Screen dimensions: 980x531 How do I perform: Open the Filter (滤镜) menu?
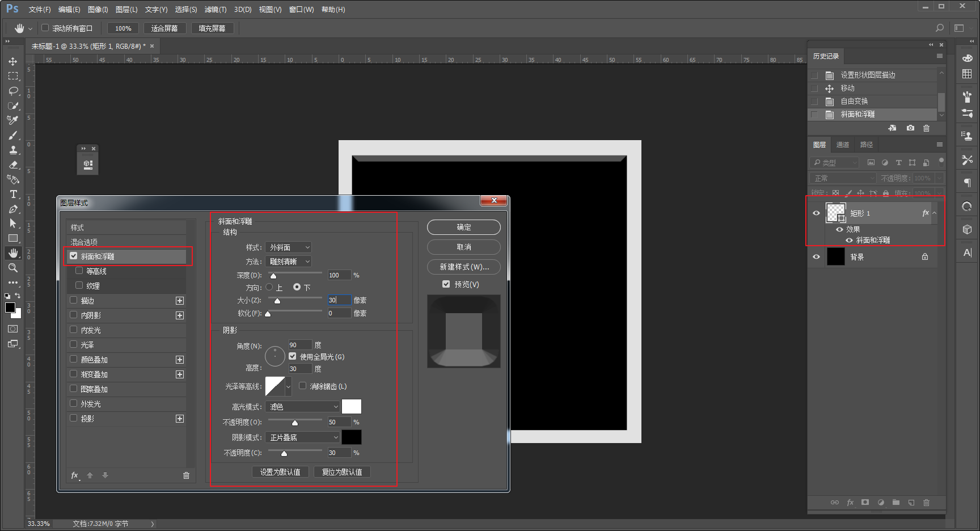tap(216, 10)
